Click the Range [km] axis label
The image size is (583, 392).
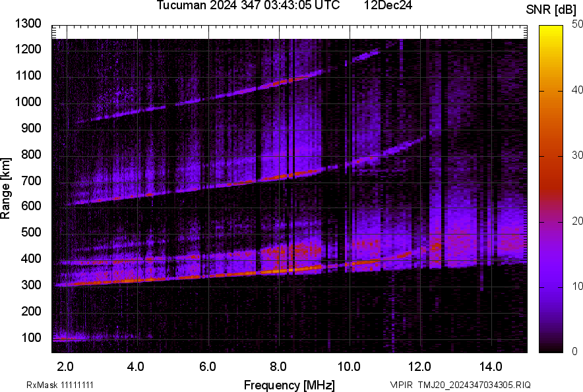tap(6, 188)
